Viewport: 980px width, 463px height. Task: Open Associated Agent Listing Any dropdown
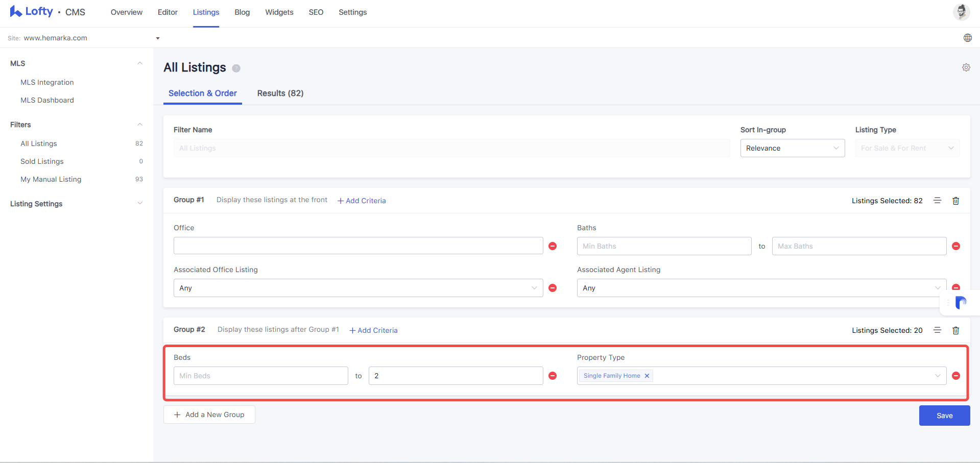click(x=761, y=288)
